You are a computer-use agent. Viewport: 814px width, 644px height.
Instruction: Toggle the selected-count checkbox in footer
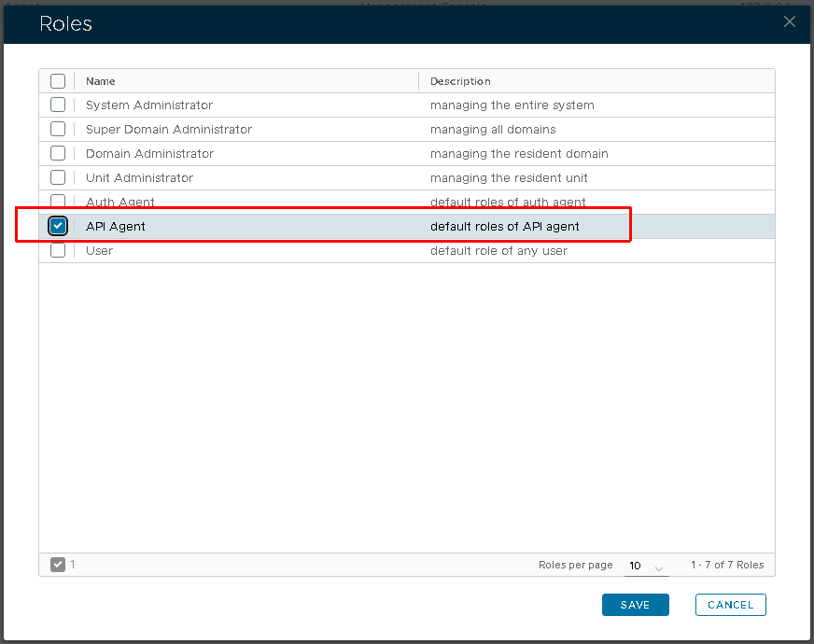(58, 565)
